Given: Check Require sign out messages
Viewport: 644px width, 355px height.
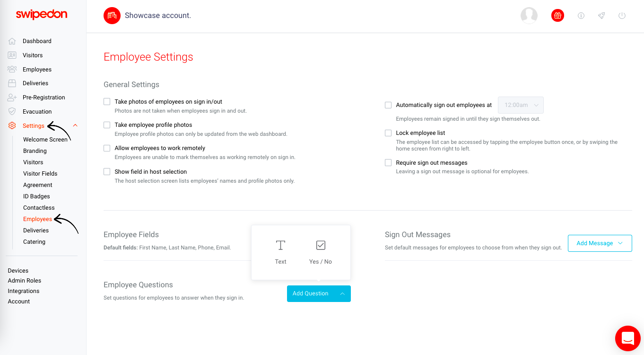Looking at the screenshot, I should tap(388, 163).
